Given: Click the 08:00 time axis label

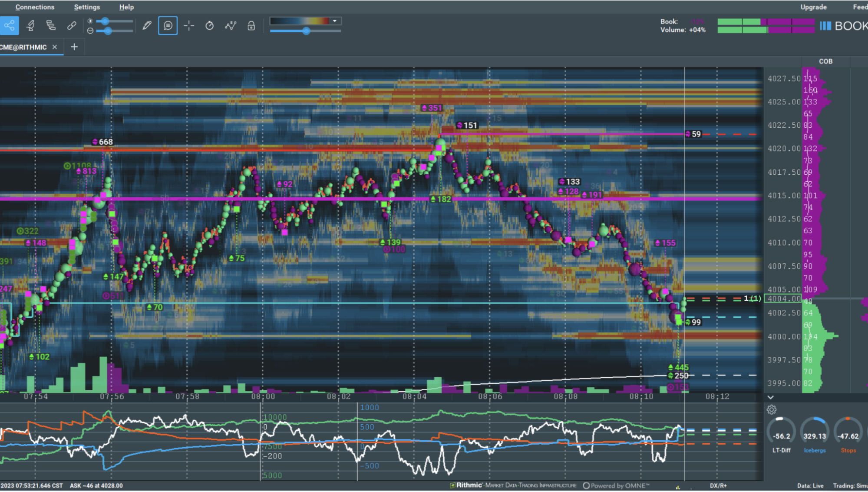Looking at the screenshot, I should tap(263, 396).
